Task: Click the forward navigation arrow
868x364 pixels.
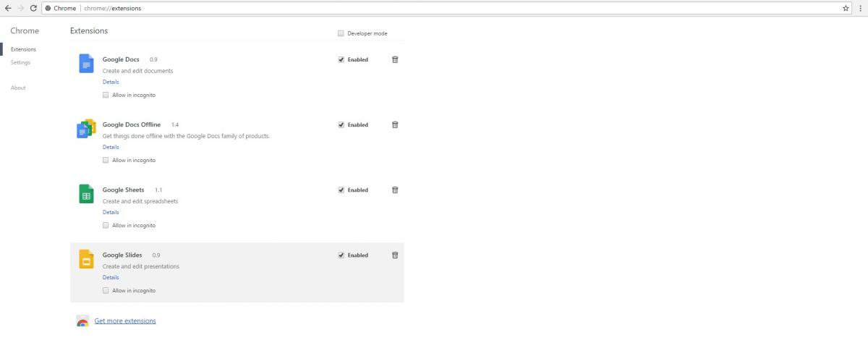Action: click(x=20, y=8)
